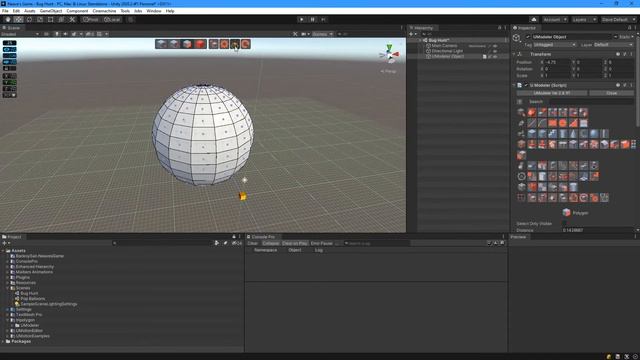Toggle Clear on Play in Console Pro
The width and height of the screenshot is (640, 360).
click(x=295, y=243)
